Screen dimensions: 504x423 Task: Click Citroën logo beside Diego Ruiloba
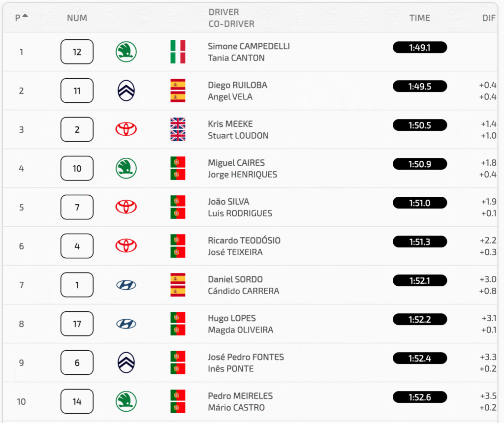(126, 91)
